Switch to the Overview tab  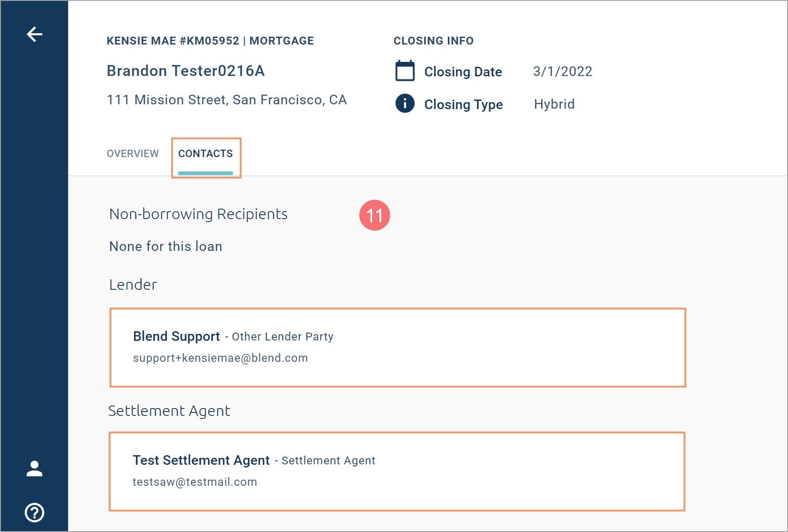[133, 154]
